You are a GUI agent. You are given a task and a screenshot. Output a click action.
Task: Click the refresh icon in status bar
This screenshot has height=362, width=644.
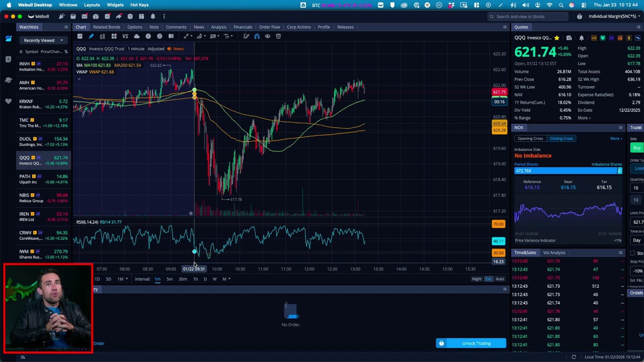pos(574,357)
